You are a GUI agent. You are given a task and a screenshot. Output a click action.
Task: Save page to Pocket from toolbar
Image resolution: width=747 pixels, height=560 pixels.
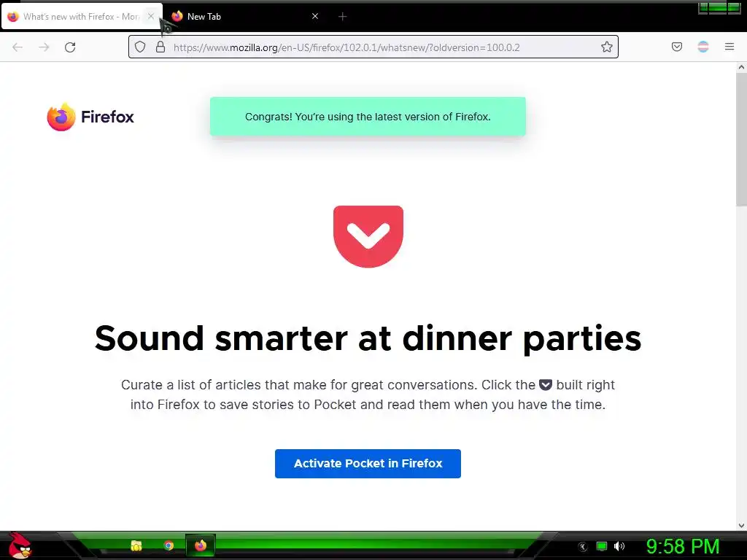[676, 47]
